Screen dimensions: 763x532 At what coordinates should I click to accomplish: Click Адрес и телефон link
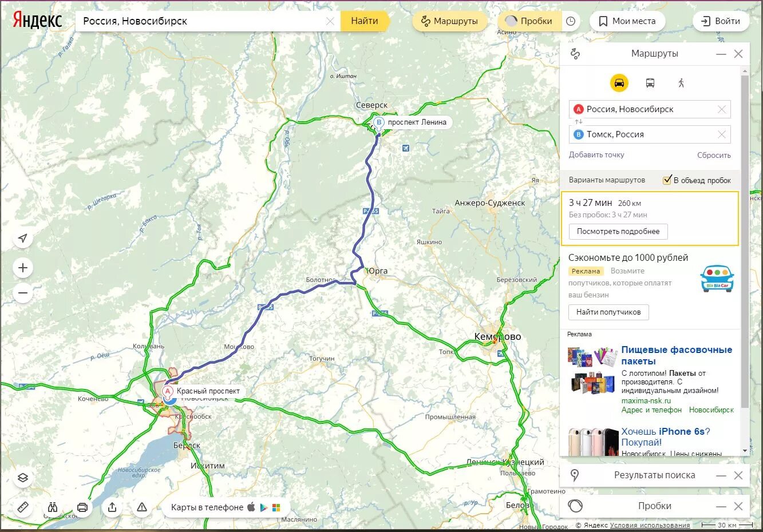coord(651,410)
